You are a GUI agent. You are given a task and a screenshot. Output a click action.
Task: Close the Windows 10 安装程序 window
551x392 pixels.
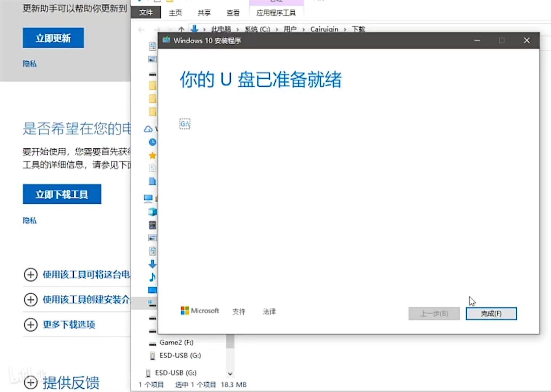pos(527,40)
